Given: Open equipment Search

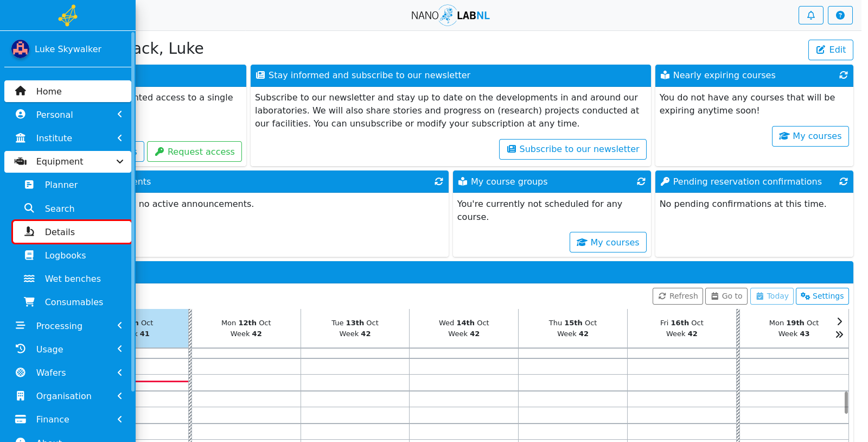Looking at the screenshot, I should 72,209.
